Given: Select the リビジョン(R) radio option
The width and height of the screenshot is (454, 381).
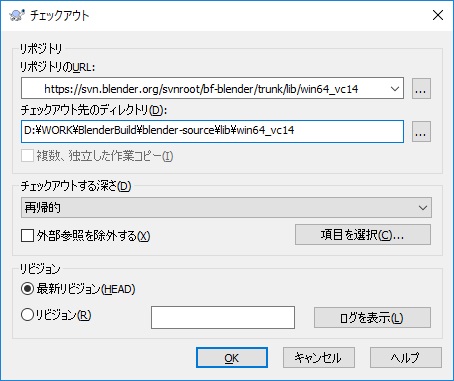Looking at the screenshot, I should point(27,315).
